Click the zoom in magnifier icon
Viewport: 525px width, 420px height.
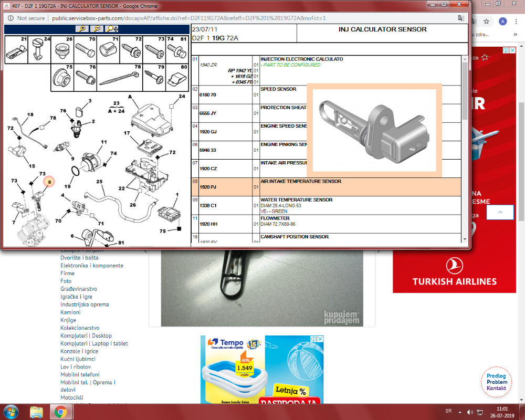click(x=82, y=29)
